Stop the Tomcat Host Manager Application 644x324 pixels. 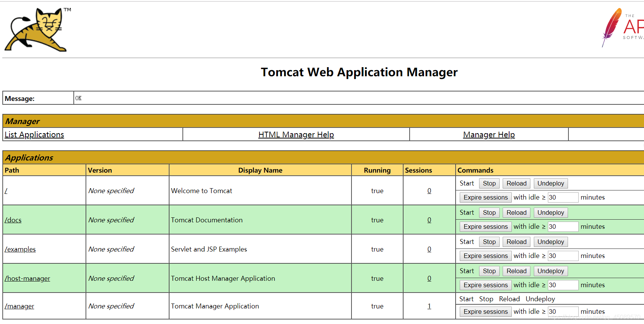489,271
